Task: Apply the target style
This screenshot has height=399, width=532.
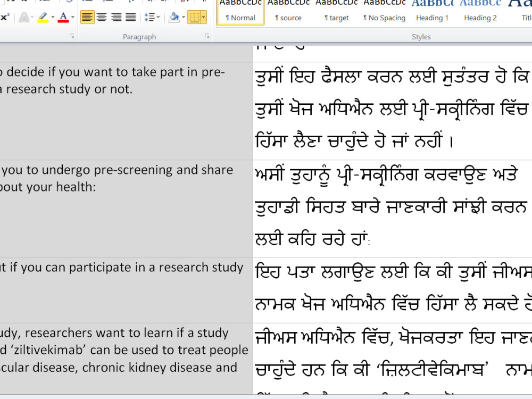Action: tap(337, 12)
